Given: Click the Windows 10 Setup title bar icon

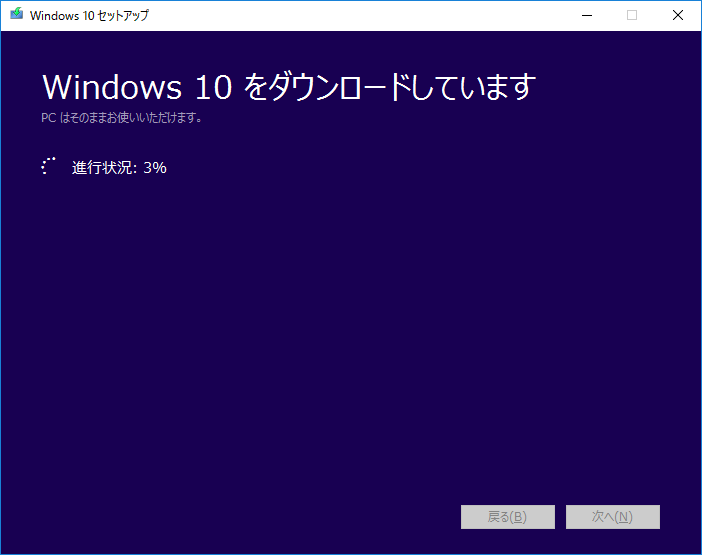Looking at the screenshot, I should (16, 15).
